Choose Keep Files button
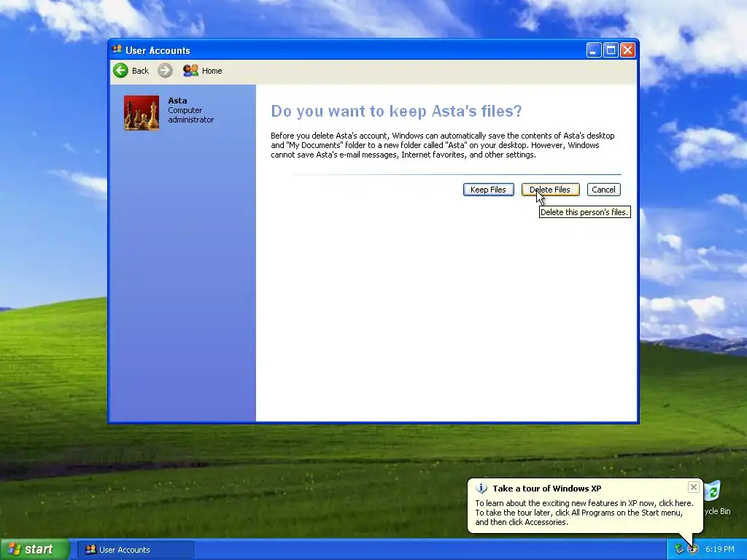Viewport: 747px width, 560px height. point(488,190)
